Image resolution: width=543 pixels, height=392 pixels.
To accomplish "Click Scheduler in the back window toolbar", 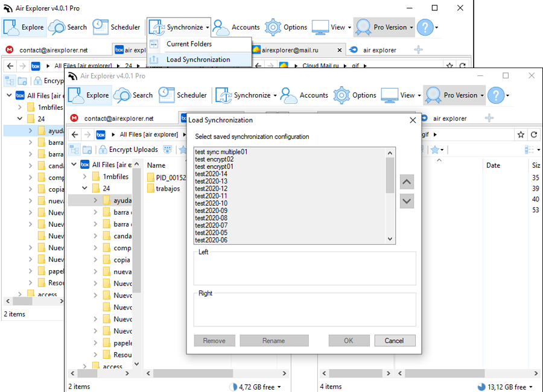I will pos(116,27).
